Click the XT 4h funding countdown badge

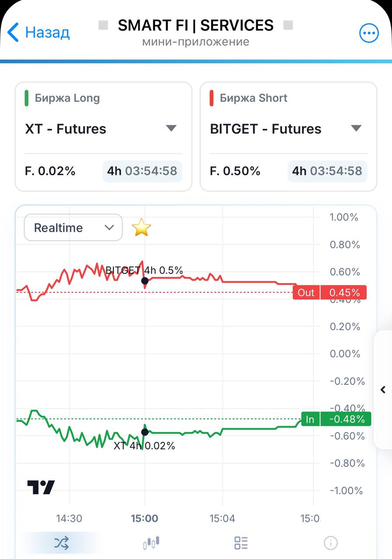tap(142, 171)
